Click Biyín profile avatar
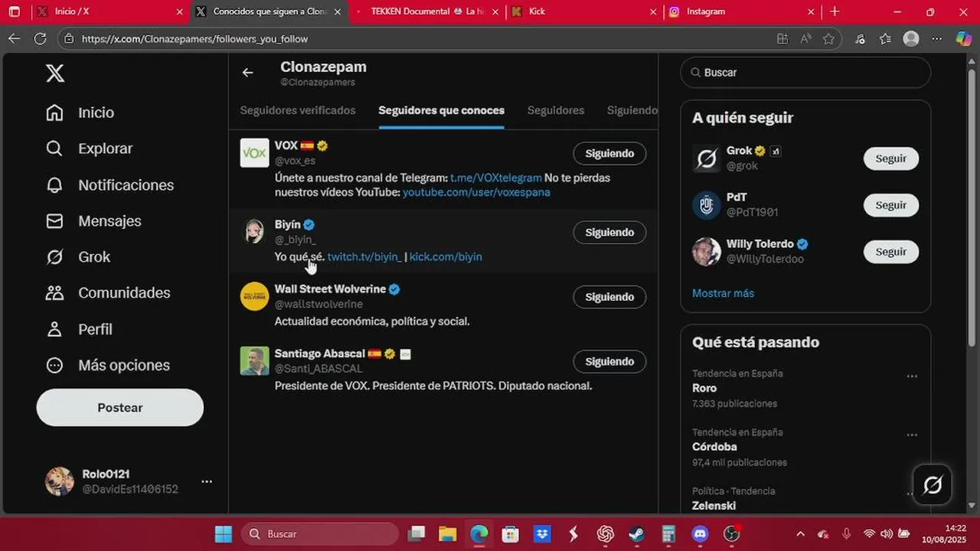 tap(255, 232)
